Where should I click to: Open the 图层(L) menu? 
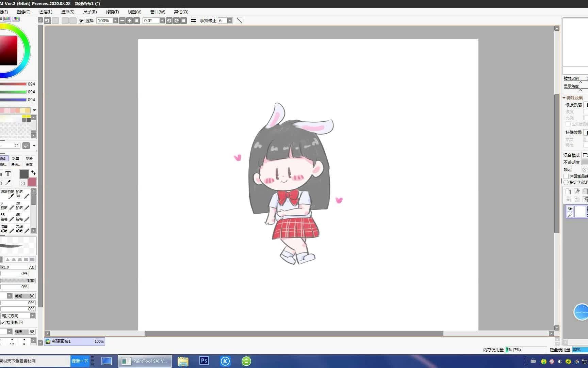pyautogui.click(x=46, y=12)
